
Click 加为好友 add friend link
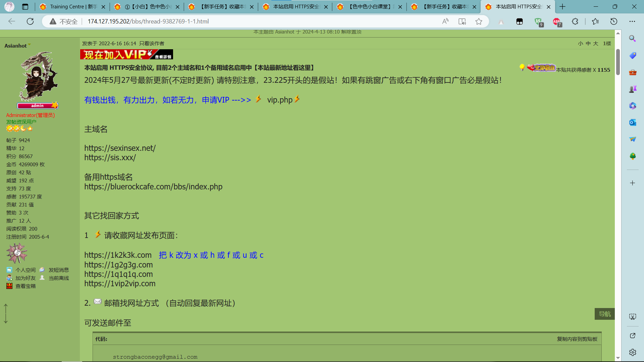point(25,278)
